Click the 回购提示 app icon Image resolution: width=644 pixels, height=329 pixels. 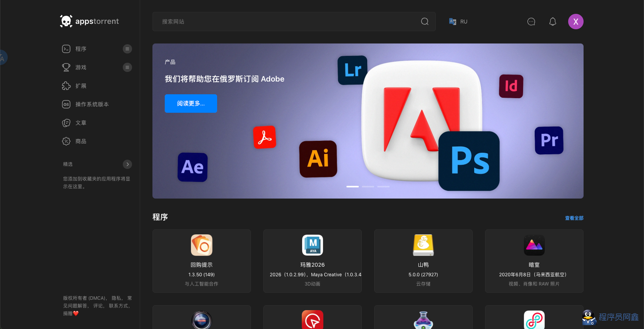pos(202,245)
